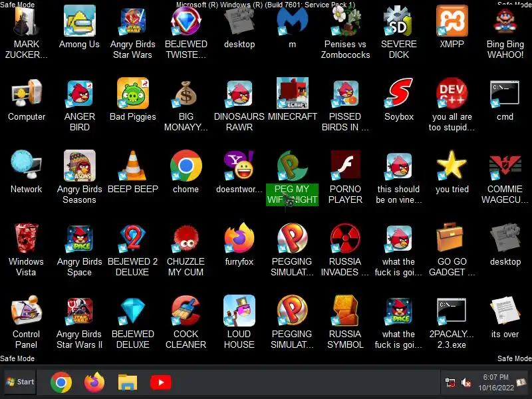Select the BEJEWED DELUXE blue diamond icon
The height and width of the screenshot is (399, 532).
pos(132,311)
